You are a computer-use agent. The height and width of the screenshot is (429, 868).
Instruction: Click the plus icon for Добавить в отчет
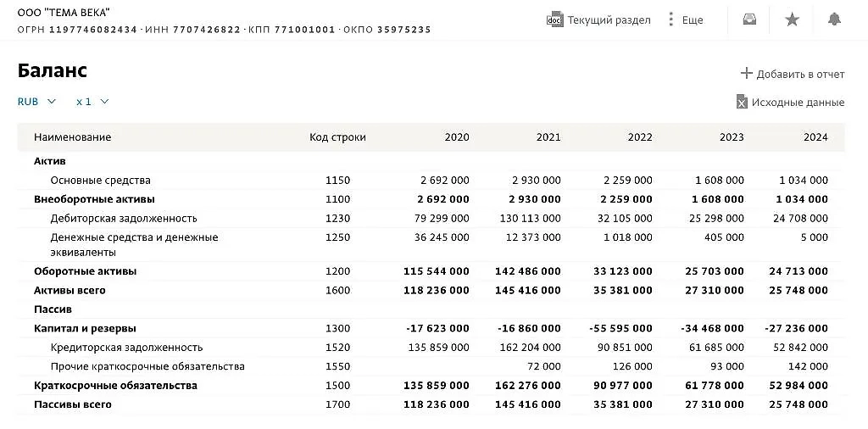[746, 74]
